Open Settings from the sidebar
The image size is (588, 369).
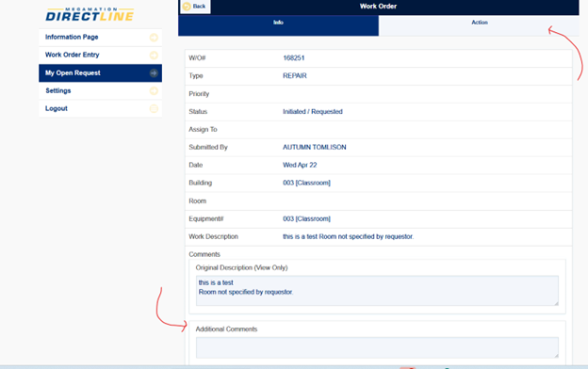point(100,90)
